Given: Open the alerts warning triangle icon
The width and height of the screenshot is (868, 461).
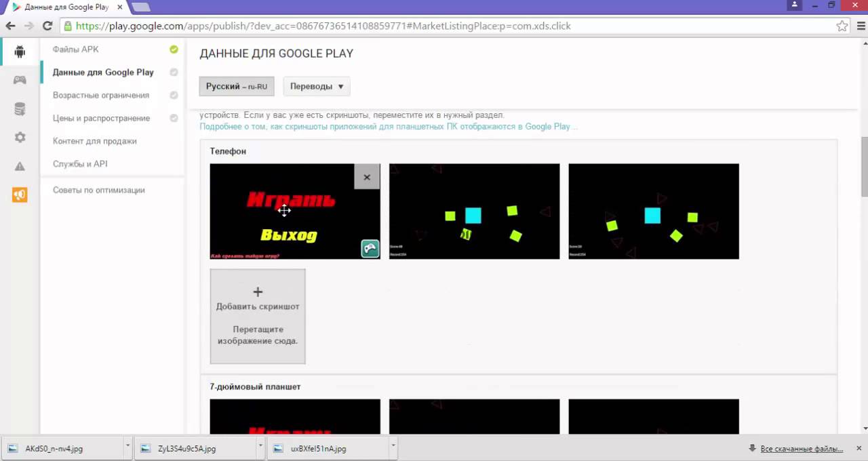Looking at the screenshot, I should (20, 166).
